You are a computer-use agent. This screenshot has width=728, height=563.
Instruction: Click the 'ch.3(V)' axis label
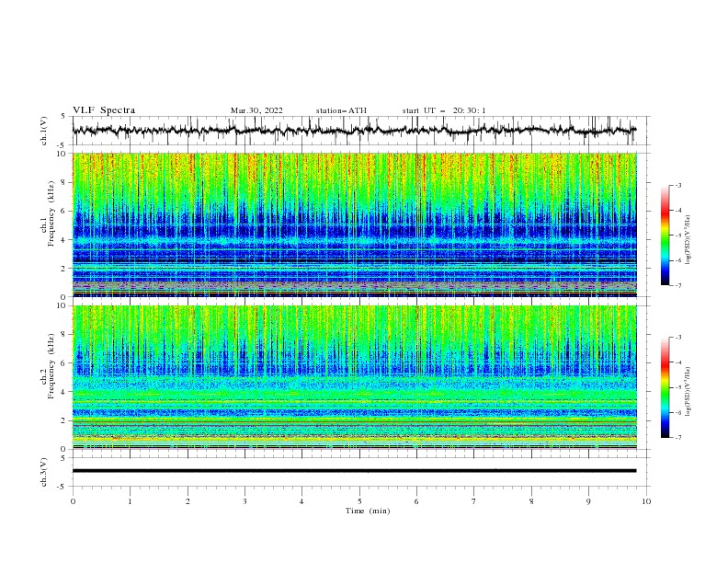click(44, 472)
